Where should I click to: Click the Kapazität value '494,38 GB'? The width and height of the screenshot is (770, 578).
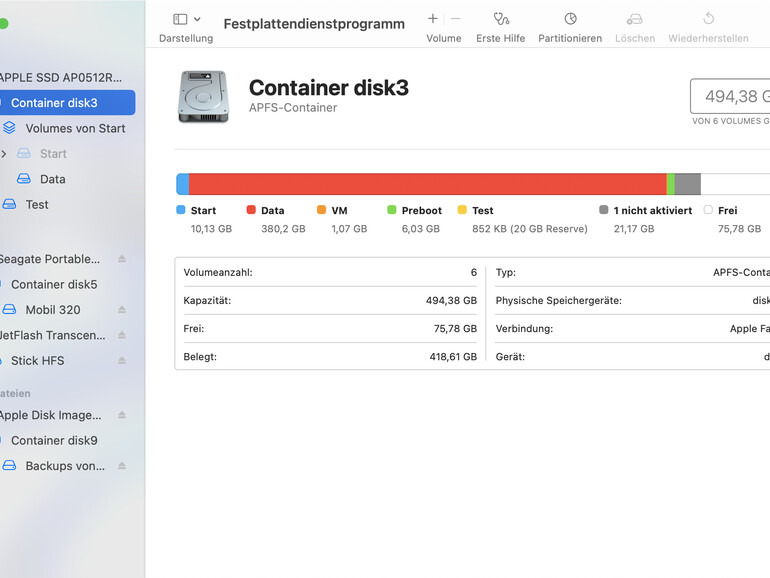pos(451,301)
